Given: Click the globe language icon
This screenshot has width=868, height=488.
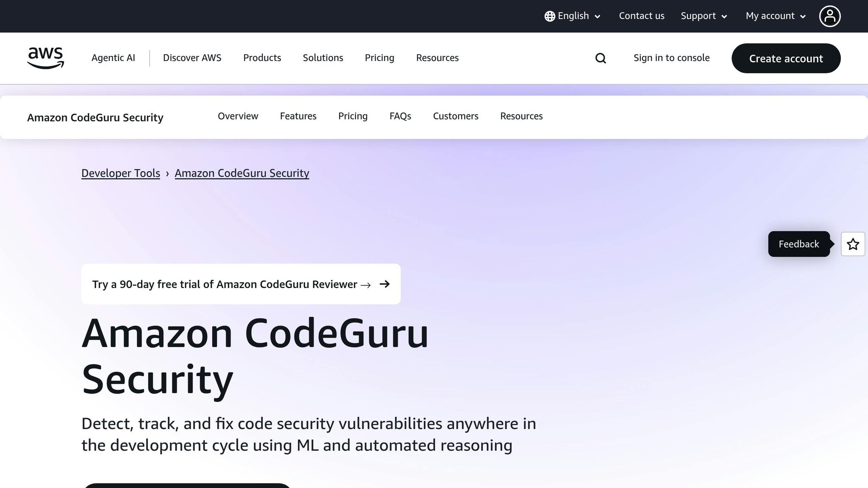Looking at the screenshot, I should tap(550, 16).
